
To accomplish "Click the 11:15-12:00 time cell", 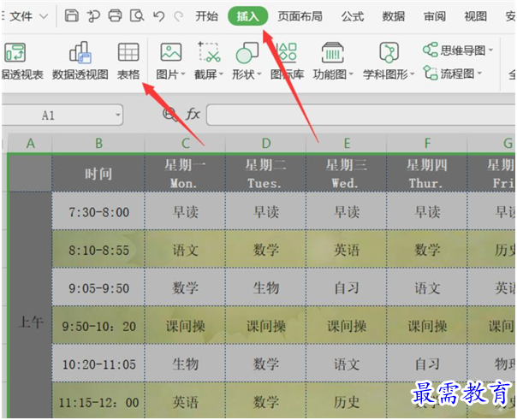I will coord(98,401).
